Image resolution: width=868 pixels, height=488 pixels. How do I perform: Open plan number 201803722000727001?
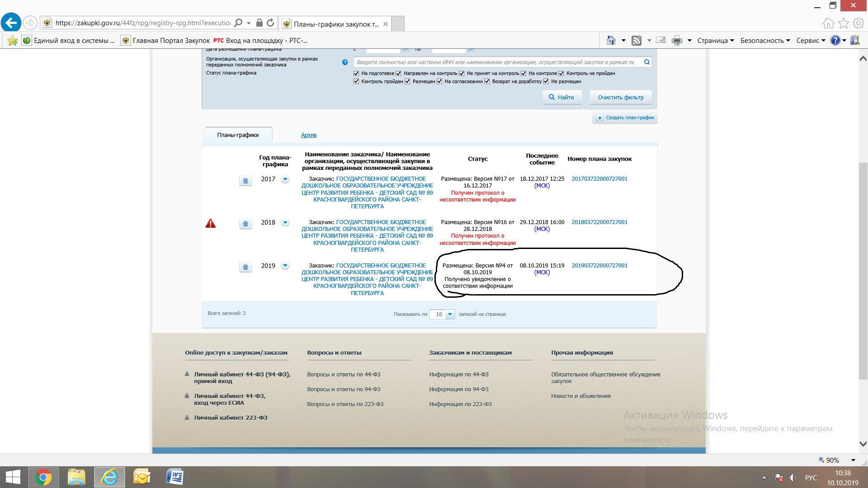(599, 222)
